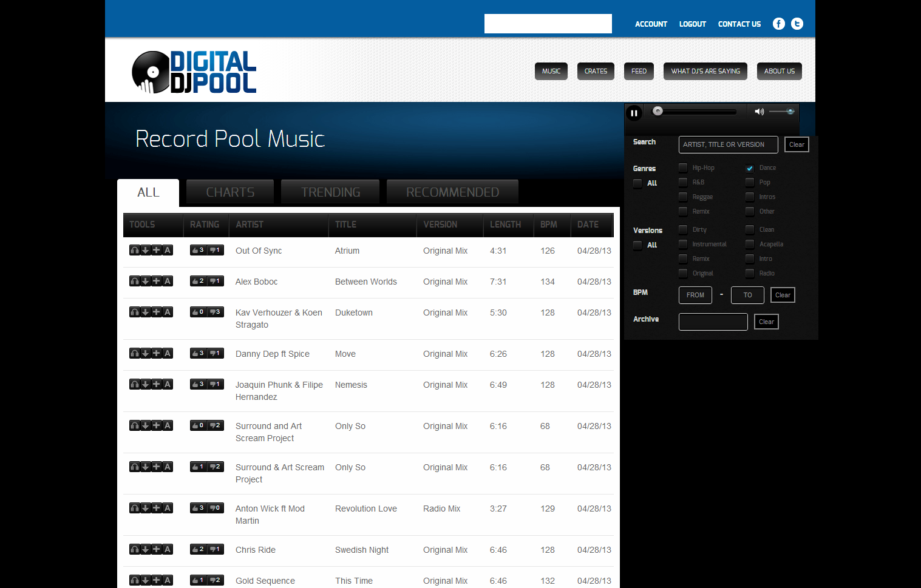Mute audio with the speaker icon

(759, 111)
